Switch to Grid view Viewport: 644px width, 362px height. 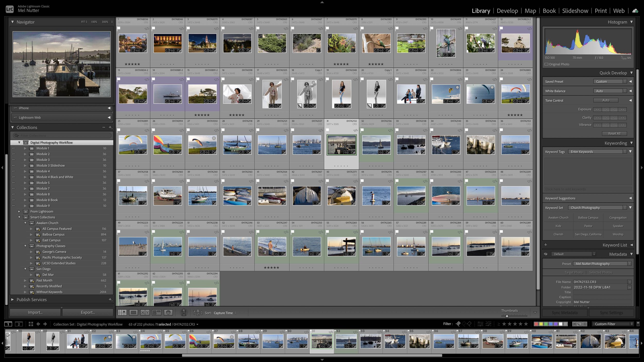(122, 313)
